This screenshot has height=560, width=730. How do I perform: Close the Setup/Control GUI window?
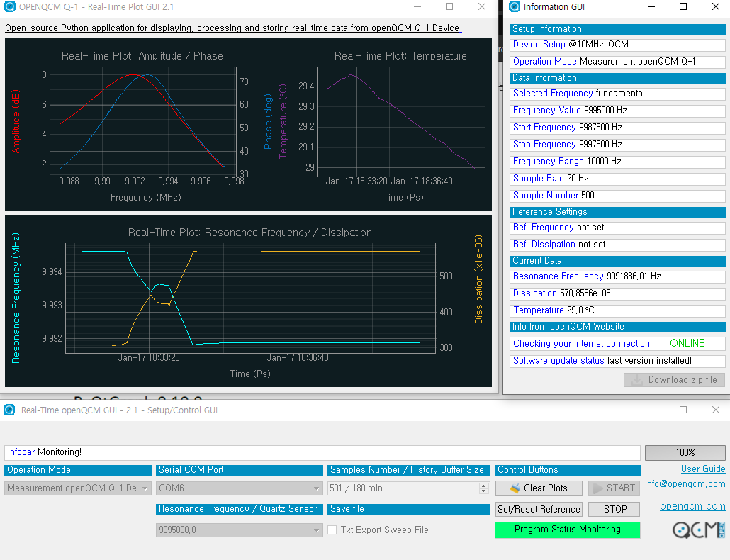pos(716,410)
